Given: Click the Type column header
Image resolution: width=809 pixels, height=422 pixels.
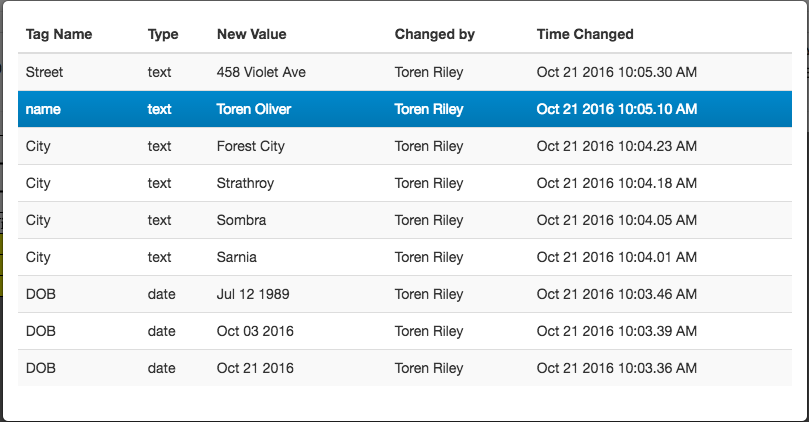Looking at the screenshot, I should pyautogui.click(x=163, y=35).
